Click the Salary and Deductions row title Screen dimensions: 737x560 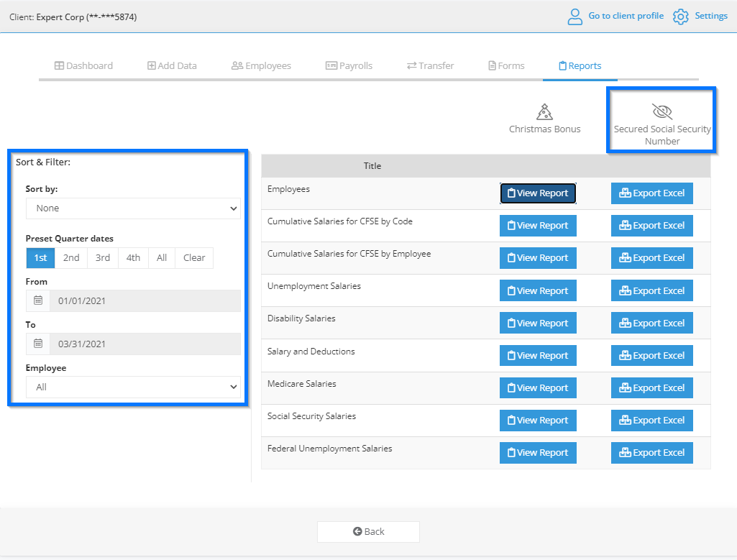[311, 352]
